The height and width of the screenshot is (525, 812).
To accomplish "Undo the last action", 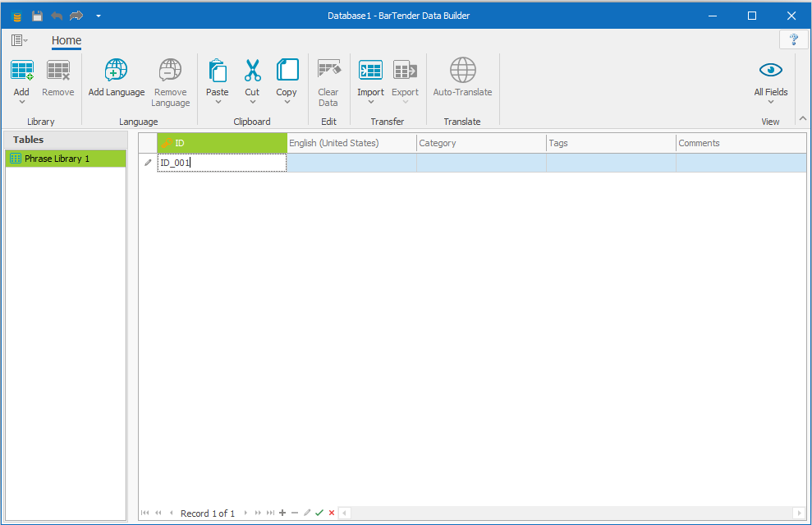I will click(57, 16).
